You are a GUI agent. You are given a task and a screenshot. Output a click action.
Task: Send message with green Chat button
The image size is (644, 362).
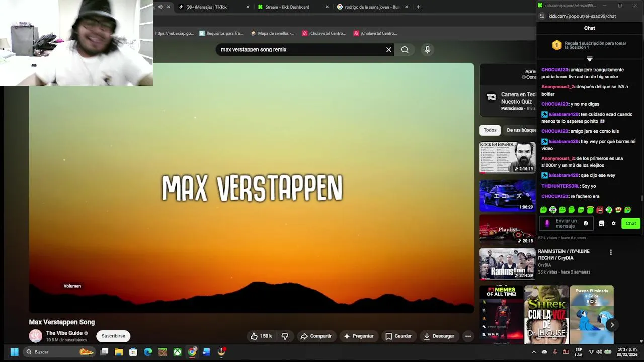click(x=630, y=223)
